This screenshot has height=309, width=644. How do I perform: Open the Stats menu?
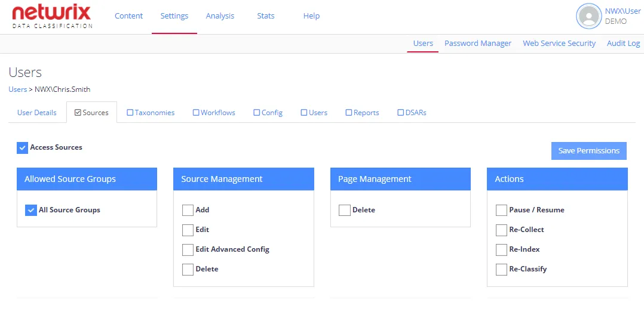click(x=266, y=16)
